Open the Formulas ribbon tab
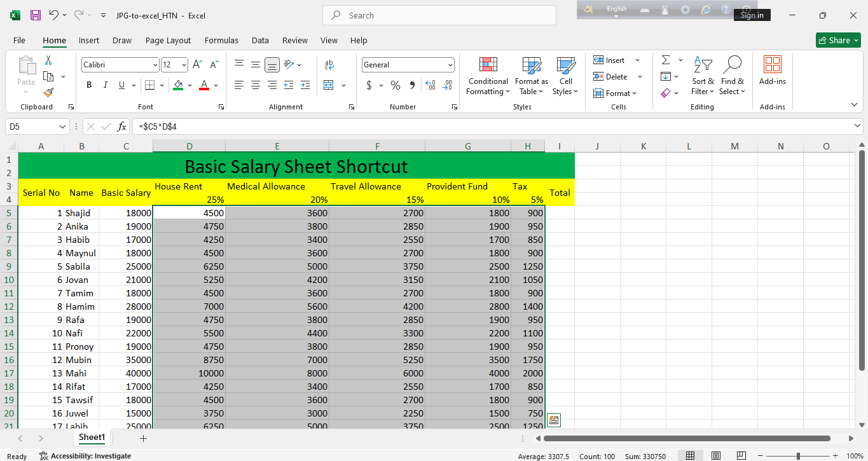 [x=221, y=40]
